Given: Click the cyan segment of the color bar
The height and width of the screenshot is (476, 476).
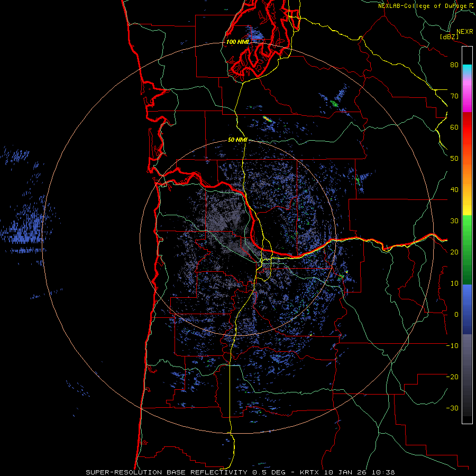Looking at the screenshot, I should pyautogui.click(x=467, y=69).
